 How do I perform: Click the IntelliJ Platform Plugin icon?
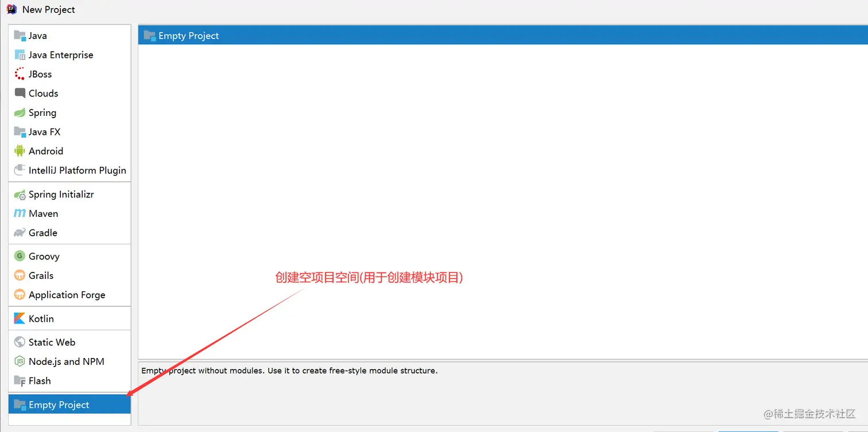click(x=20, y=170)
